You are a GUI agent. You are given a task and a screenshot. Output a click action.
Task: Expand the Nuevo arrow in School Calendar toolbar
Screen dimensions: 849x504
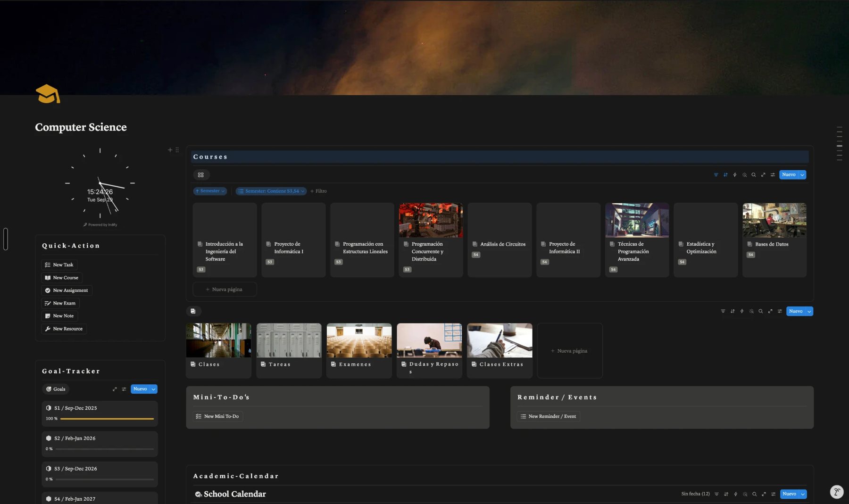(x=803, y=494)
